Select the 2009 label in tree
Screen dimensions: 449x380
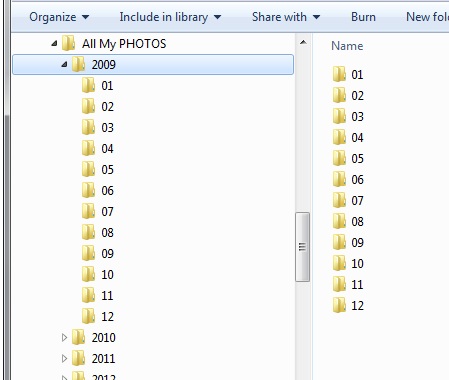(104, 65)
